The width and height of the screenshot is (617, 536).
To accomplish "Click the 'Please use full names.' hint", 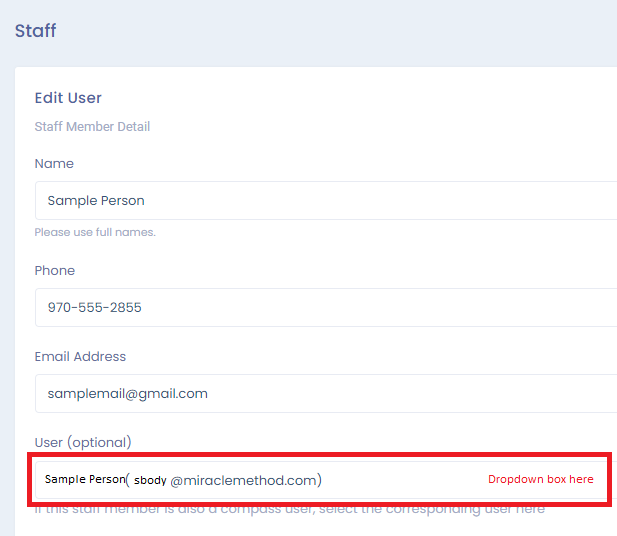I will click(x=95, y=232).
